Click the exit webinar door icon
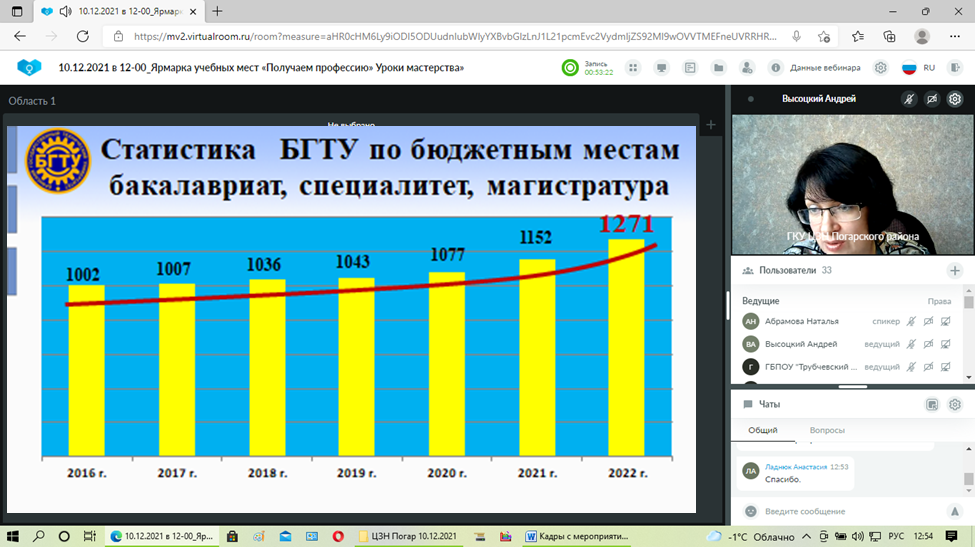This screenshot has width=975, height=547. pos(956,68)
